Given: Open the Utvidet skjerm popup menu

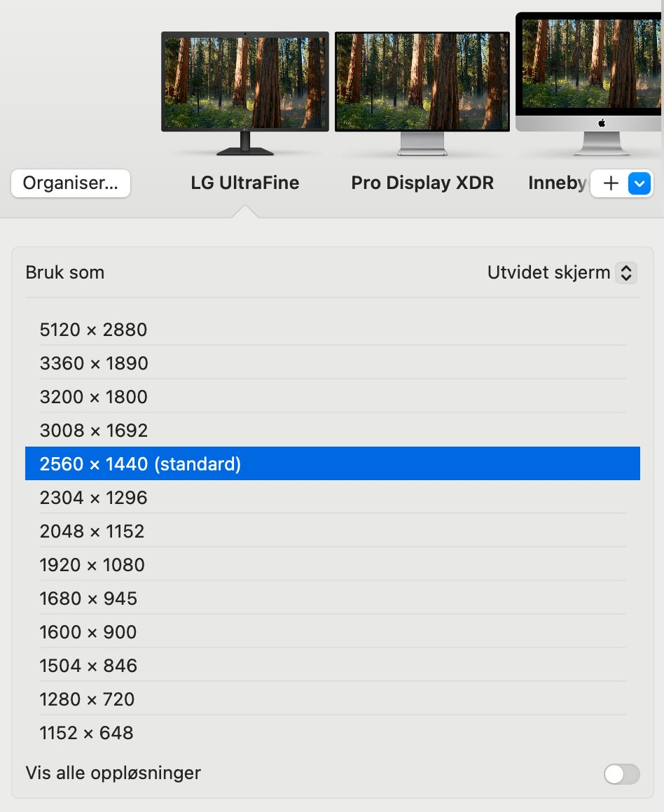Looking at the screenshot, I should [562, 272].
